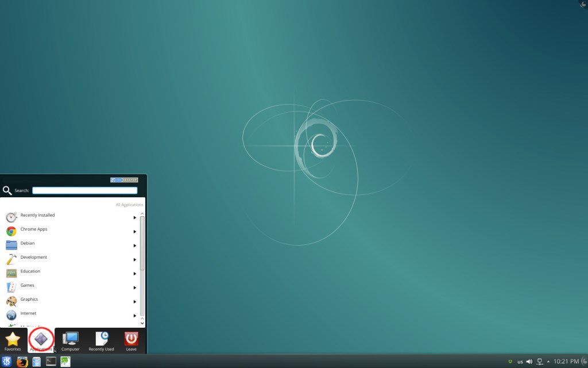Switch to the Computer tab
This screenshot has width=588, height=368.
[70, 340]
